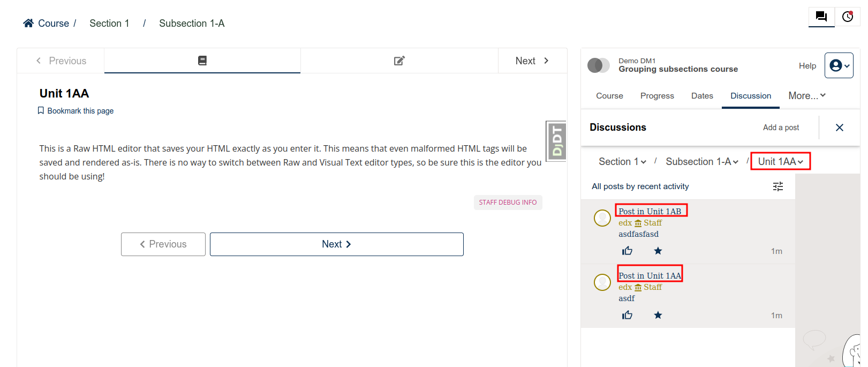Select the edit pencil unit tab

coord(399,61)
